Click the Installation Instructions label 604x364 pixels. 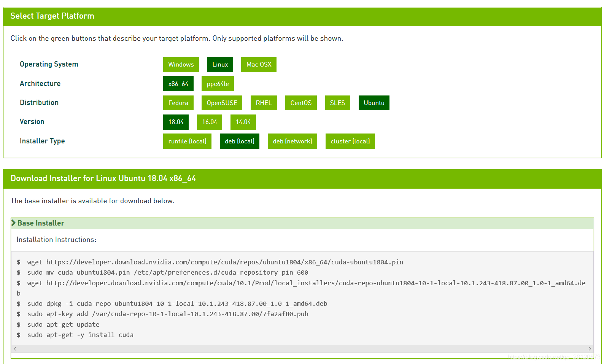[x=56, y=240]
